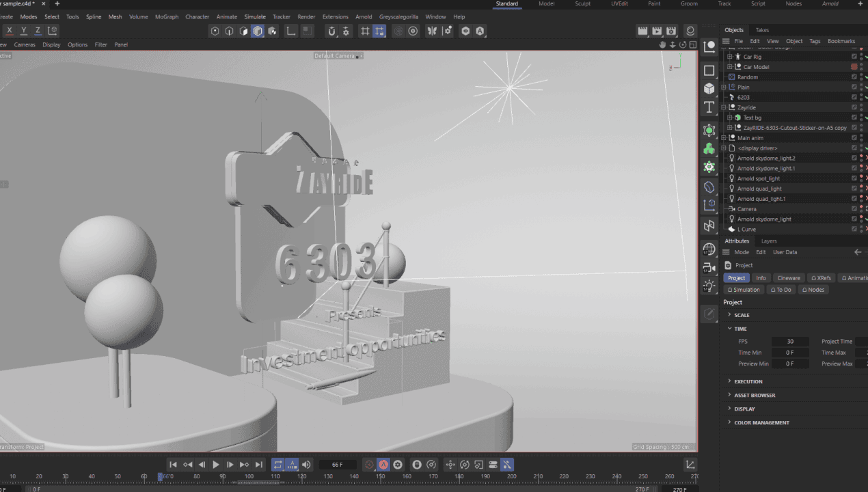Toggle Arnold spot_light visibility dots
This screenshot has height=492, width=868.
click(861, 178)
